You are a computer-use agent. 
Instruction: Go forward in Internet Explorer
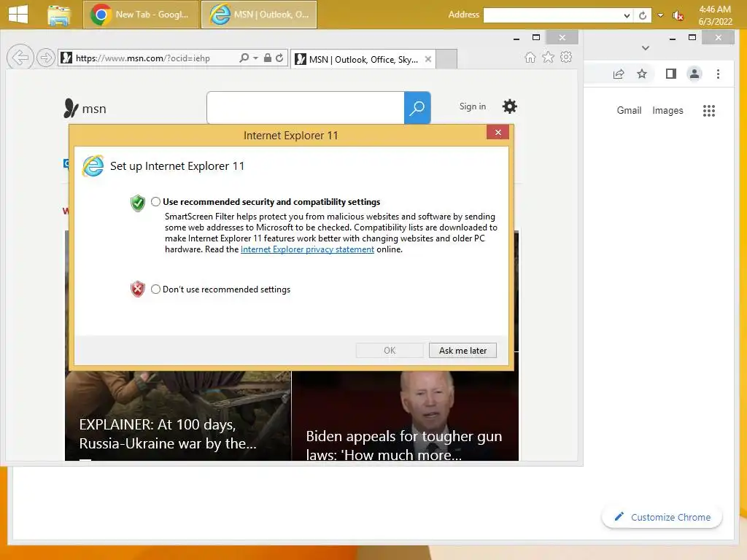(46, 58)
